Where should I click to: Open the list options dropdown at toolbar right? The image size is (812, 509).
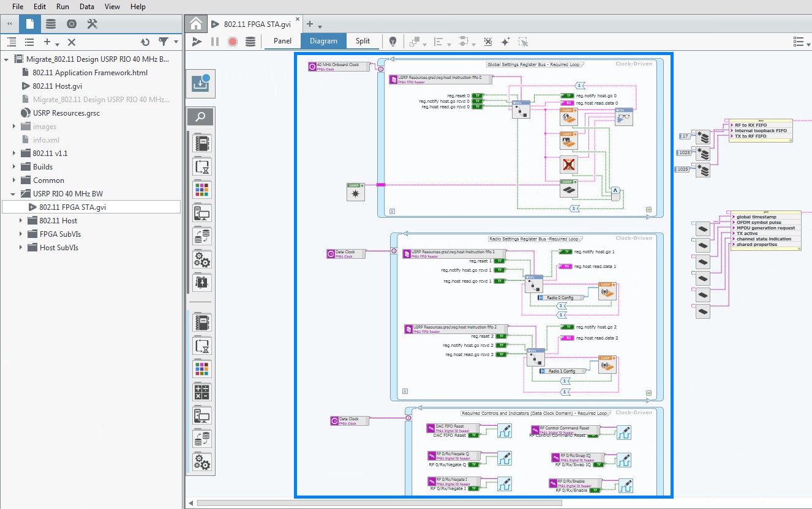click(801, 42)
